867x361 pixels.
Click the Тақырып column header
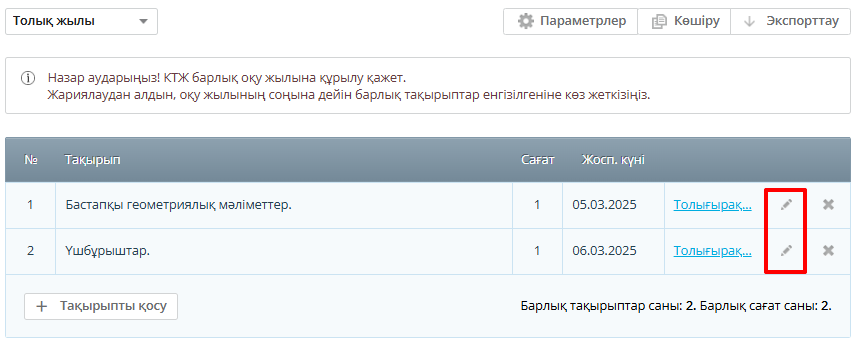tap(92, 160)
